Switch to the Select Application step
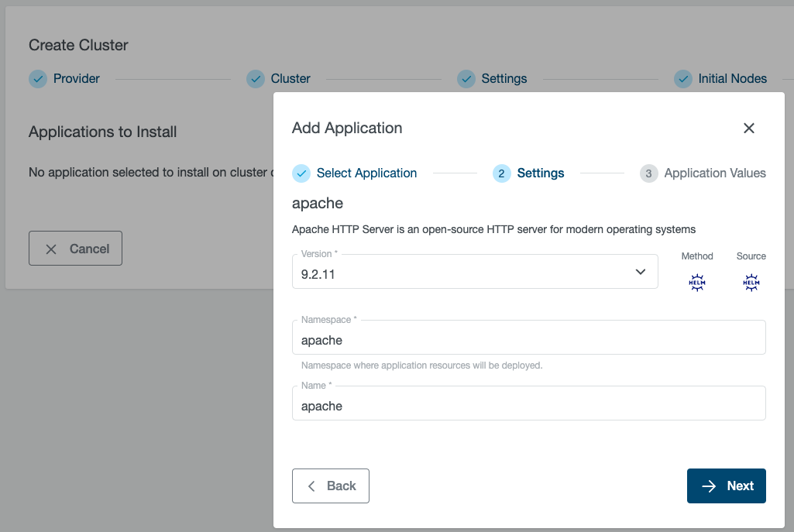 point(354,173)
